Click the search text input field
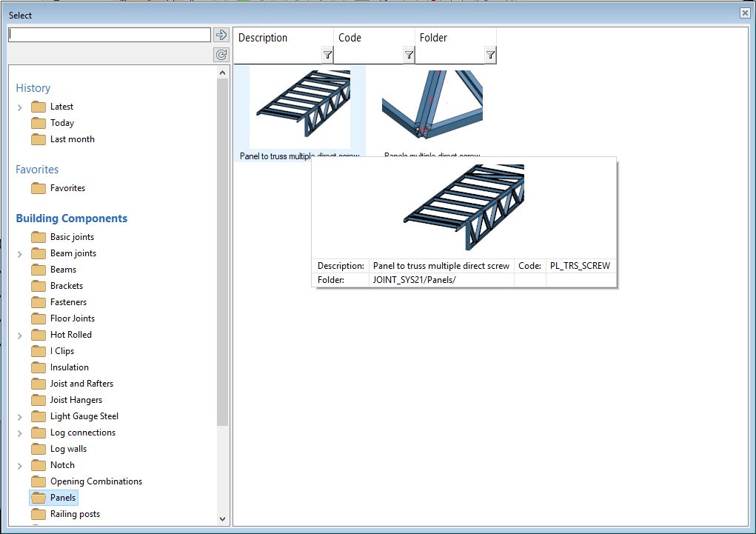Image resolution: width=756 pixels, height=534 pixels. (x=110, y=35)
